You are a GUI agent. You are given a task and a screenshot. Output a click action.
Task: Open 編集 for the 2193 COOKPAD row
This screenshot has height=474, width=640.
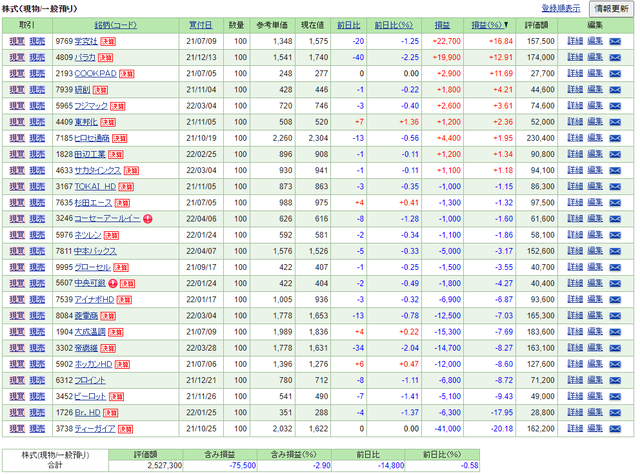(x=595, y=73)
